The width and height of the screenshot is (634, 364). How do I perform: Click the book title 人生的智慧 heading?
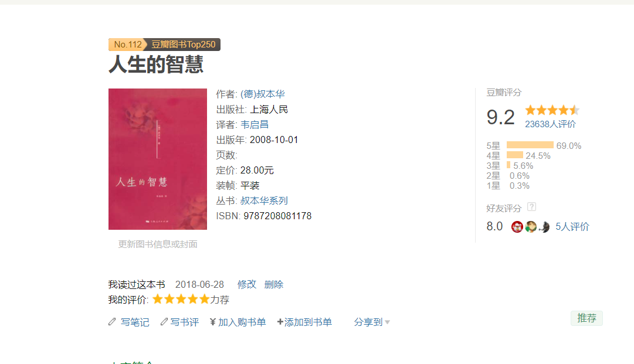[156, 64]
